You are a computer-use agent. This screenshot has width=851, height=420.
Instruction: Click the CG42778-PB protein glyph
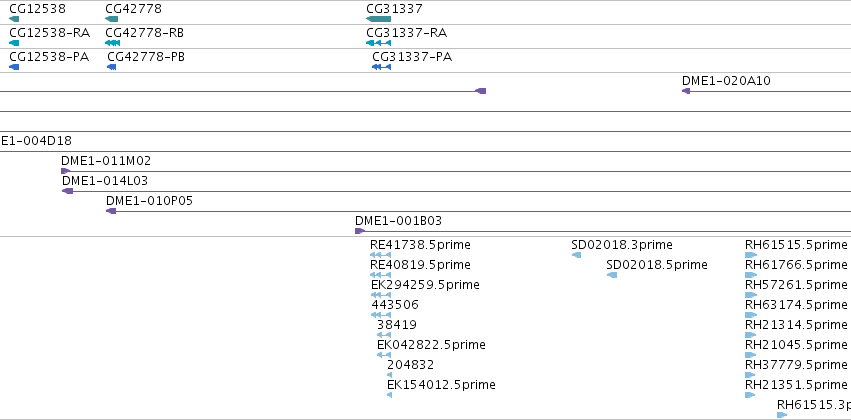[x=112, y=67]
